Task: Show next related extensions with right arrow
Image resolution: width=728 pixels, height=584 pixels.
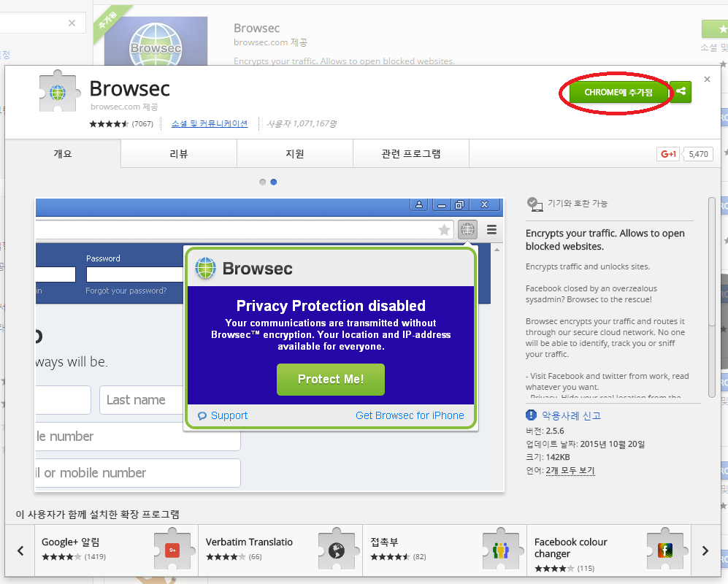Action: [705, 550]
